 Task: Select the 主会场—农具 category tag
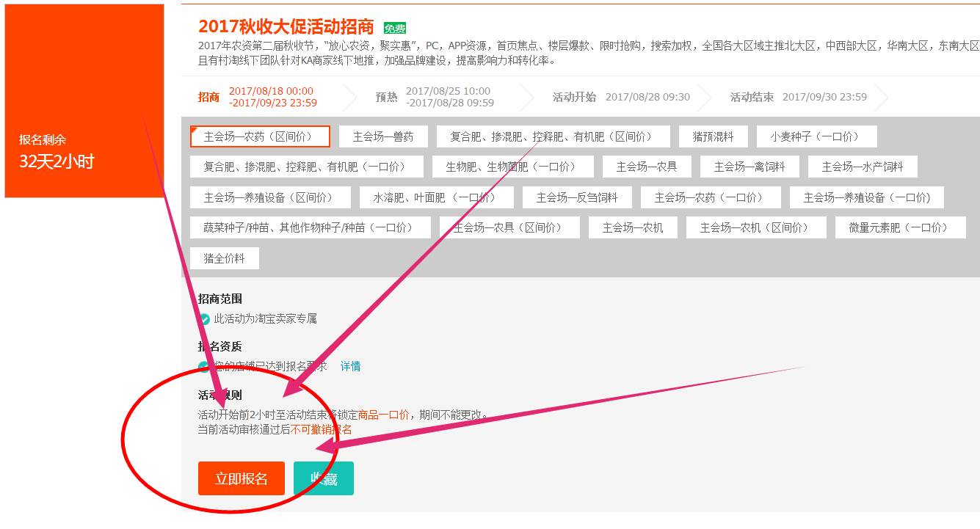645,167
